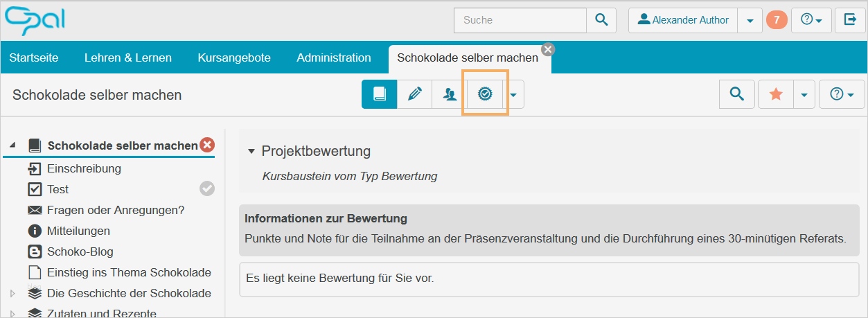This screenshot has width=868, height=318.
Task: Submit search with top magnifier button
Action: click(601, 20)
